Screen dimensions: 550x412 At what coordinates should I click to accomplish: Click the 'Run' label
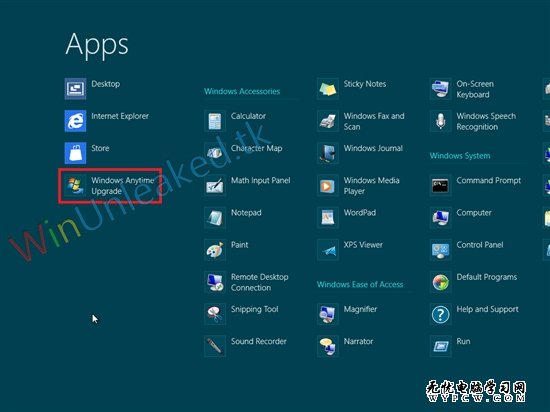pyautogui.click(x=463, y=342)
